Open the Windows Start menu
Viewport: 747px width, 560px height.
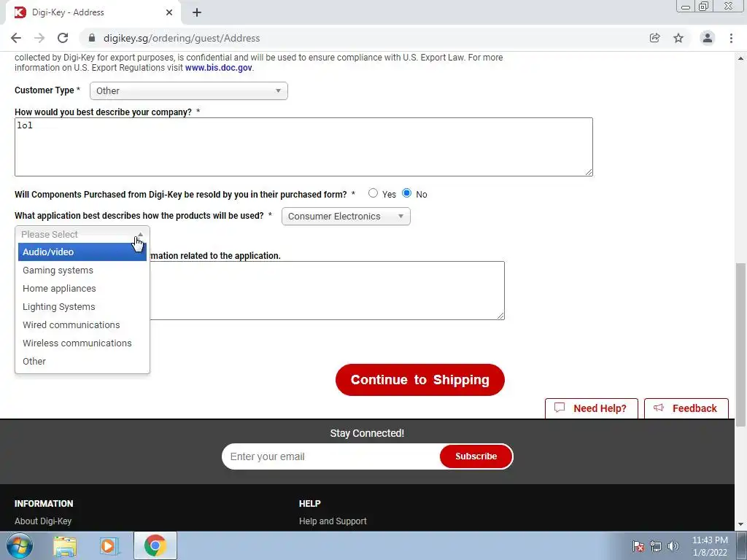tap(20, 545)
